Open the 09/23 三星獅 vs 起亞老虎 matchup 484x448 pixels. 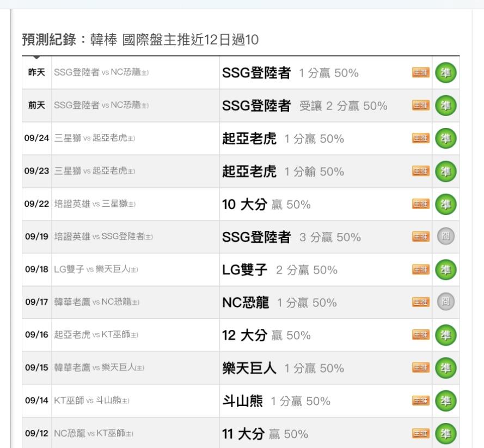click(x=94, y=170)
